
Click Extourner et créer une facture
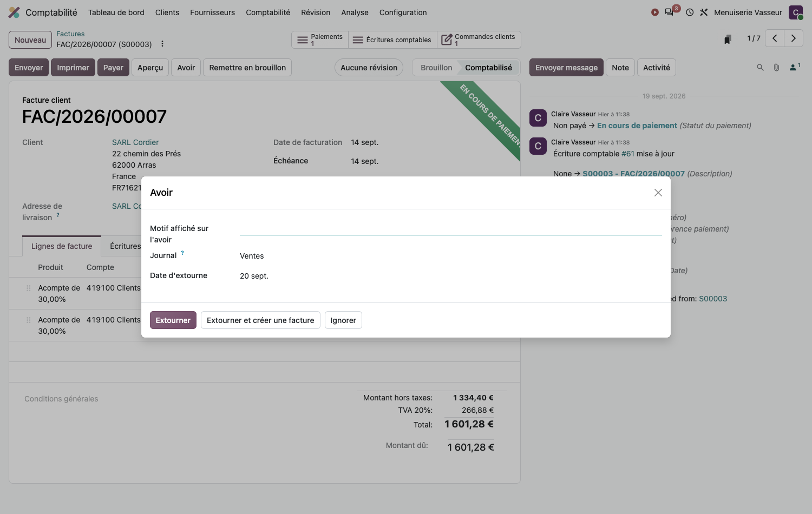pyautogui.click(x=260, y=320)
